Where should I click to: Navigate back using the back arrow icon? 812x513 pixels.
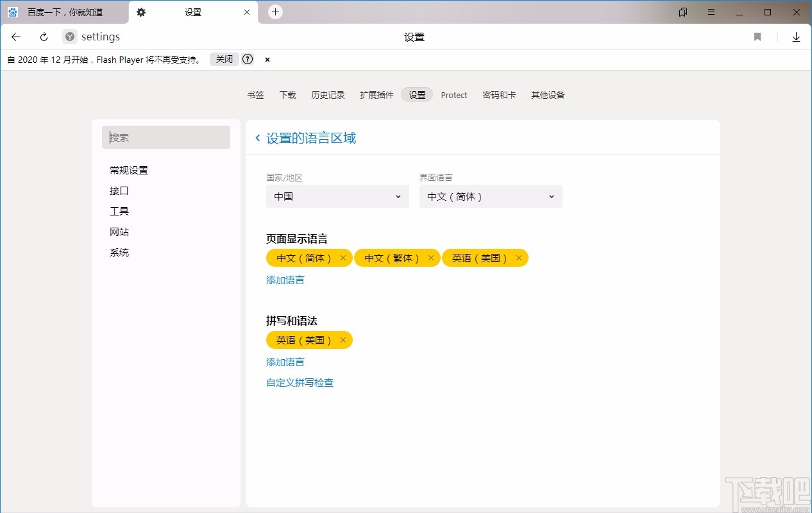click(x=15, y=37)
